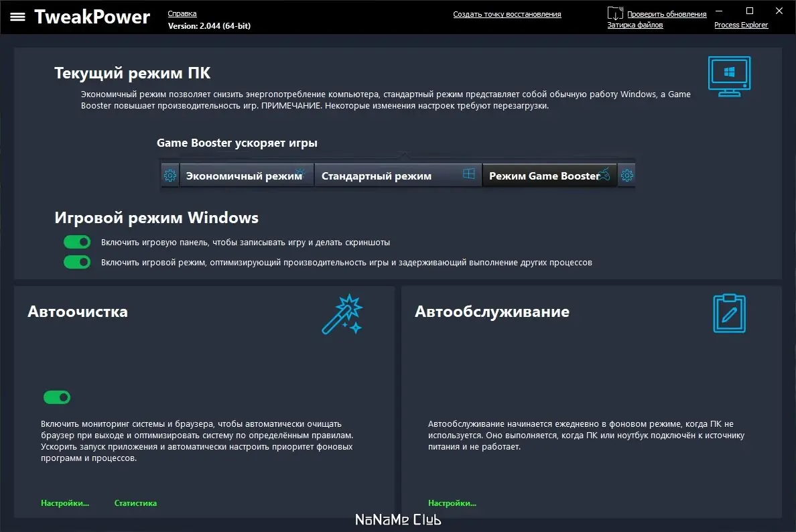
Task: Open Автоочистка Статистика link
Action: click(135, 503)
